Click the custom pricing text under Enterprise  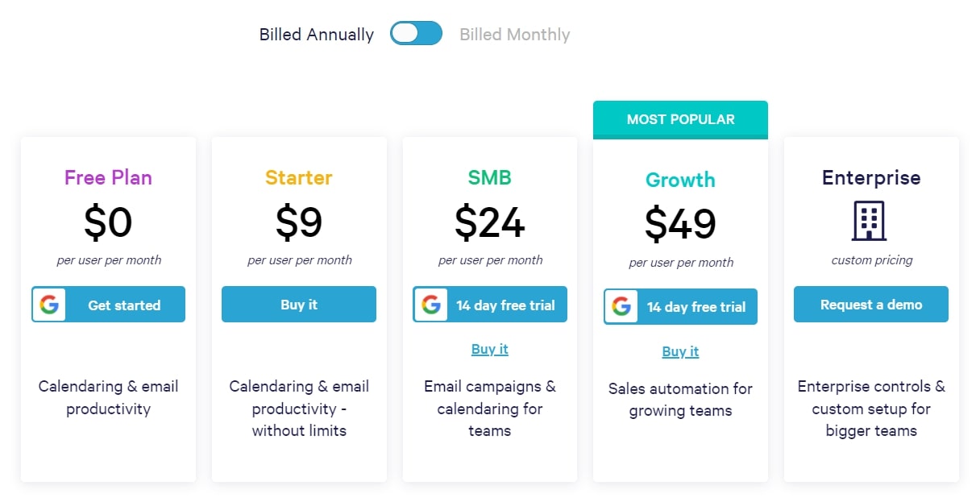[871, 259]
